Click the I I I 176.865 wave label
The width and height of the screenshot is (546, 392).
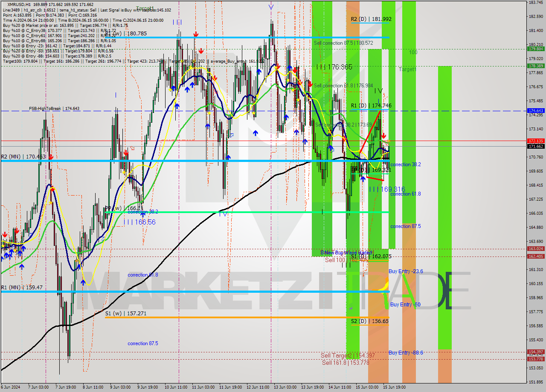[x=334, y=67]
